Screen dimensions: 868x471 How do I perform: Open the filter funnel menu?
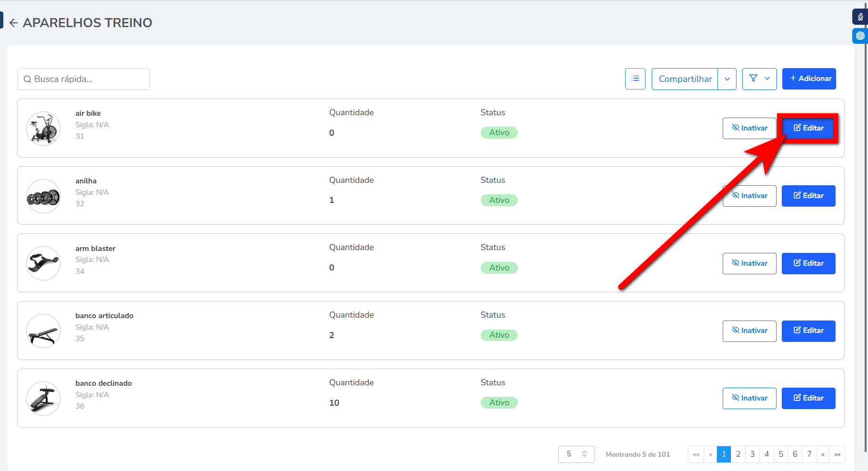point(759,79)
